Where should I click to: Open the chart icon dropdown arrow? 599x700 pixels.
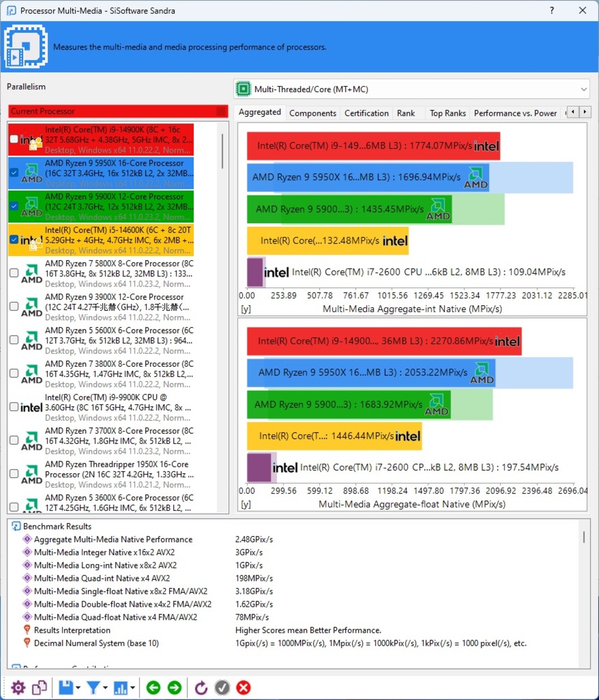(133, 688)
